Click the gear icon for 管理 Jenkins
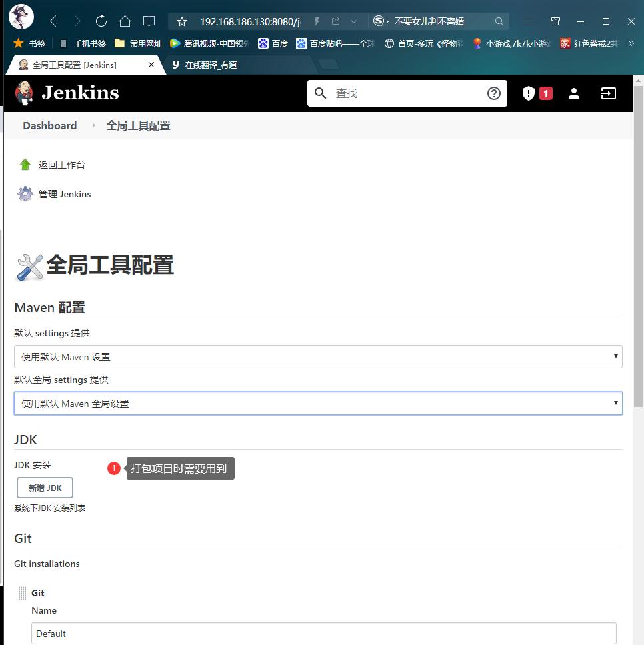This screenshot has height=645, width=644. pyautogui.click(x=25, y=193)
